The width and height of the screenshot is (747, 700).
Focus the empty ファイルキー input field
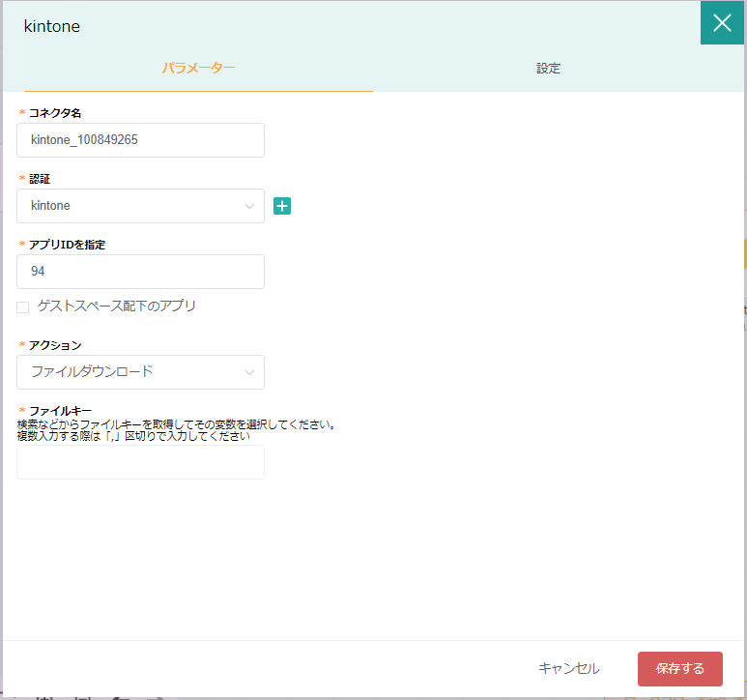coord(140,462)
